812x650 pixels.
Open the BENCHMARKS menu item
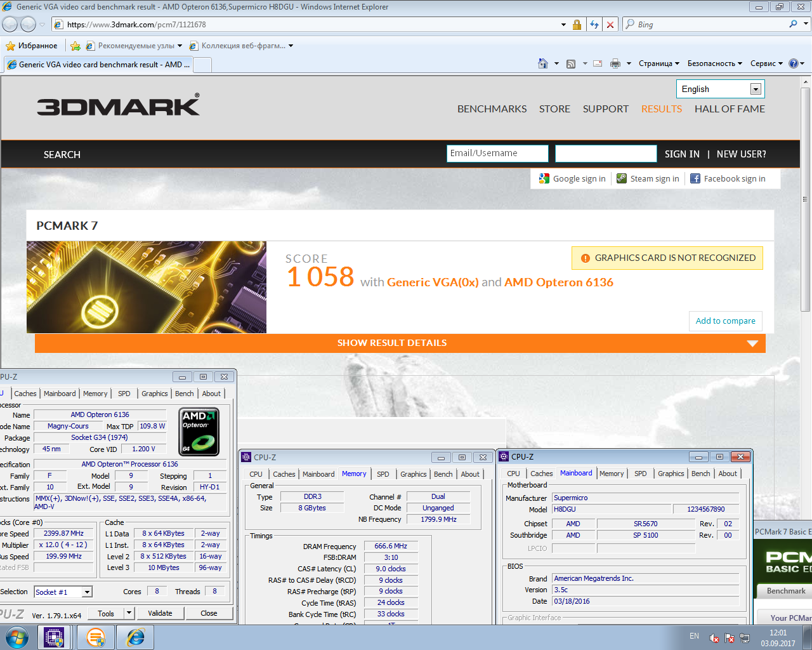(x=492, y=109)
